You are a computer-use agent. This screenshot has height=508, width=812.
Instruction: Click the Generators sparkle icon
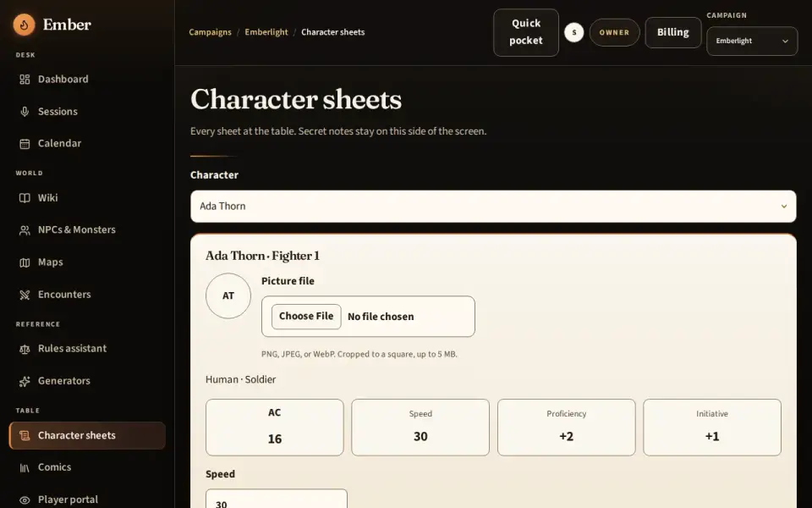point(25,381)
